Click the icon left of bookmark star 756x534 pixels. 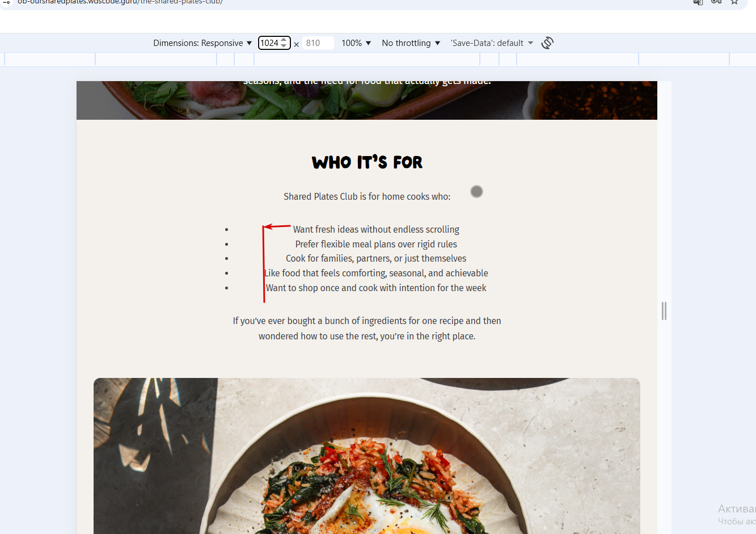pos(716,2)
